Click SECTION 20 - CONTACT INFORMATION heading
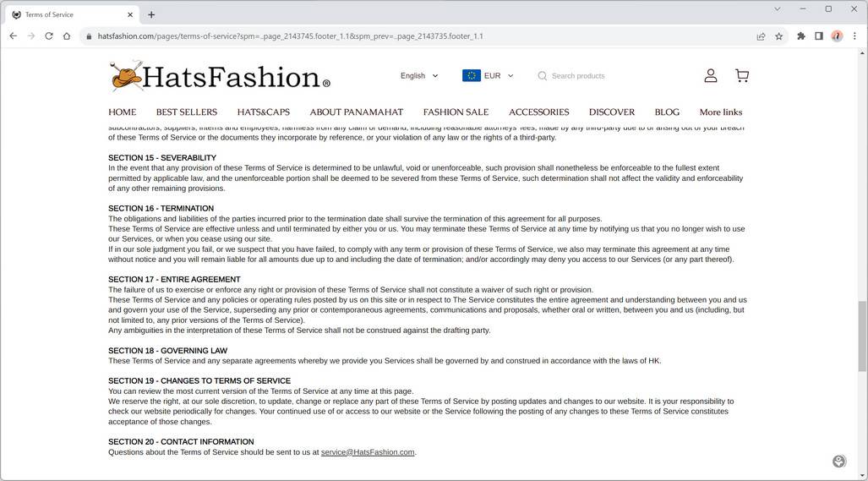Image resolution: width=868 pixels, height=481 pixels. pyautogui.click(x=181, y=442)
